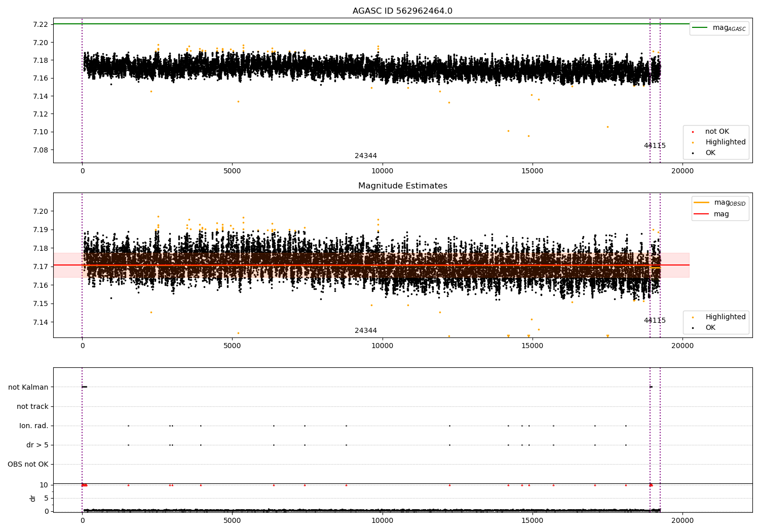Select the mag OBSID legend entry

(x=730, y=203)
